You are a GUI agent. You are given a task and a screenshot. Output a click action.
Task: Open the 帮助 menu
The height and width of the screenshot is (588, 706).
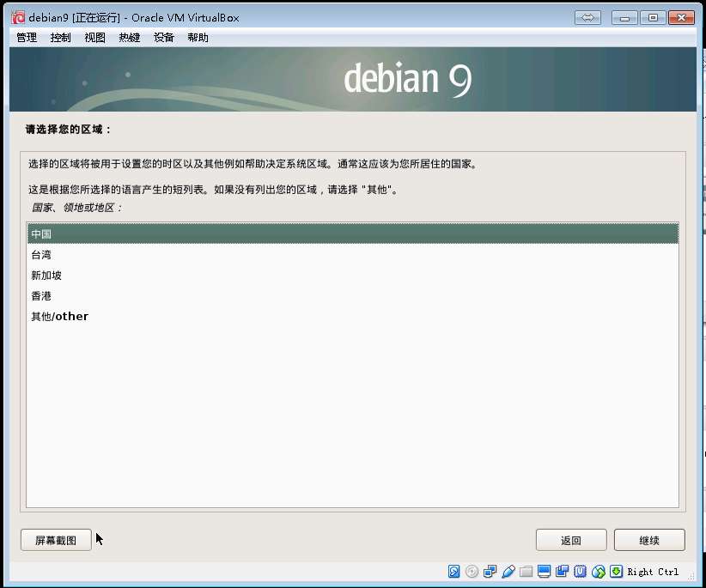pos(198,38)
